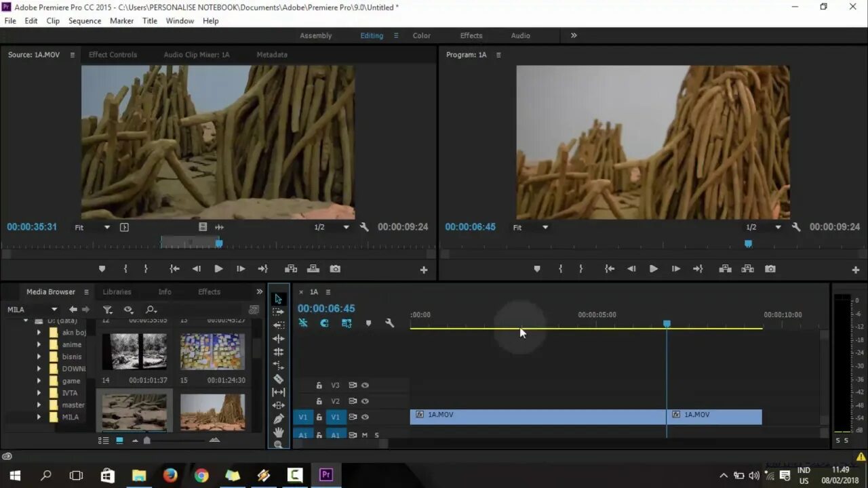Select the Slip tool

click(278, 392)
